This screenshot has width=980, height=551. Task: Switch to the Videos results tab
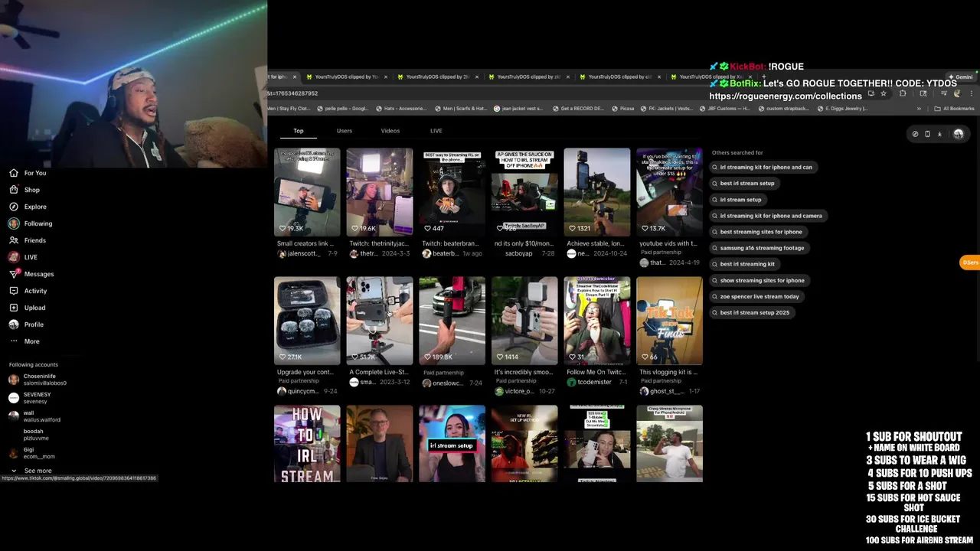[390, 131]
